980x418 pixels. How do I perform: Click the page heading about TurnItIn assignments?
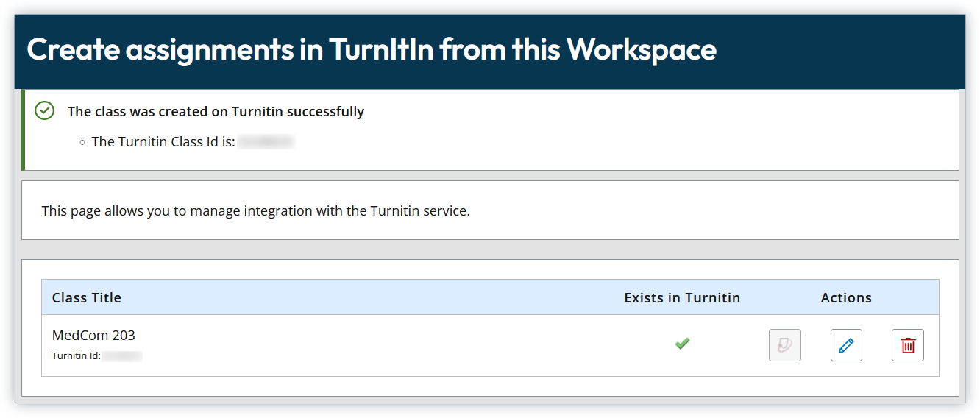point(372,49)
